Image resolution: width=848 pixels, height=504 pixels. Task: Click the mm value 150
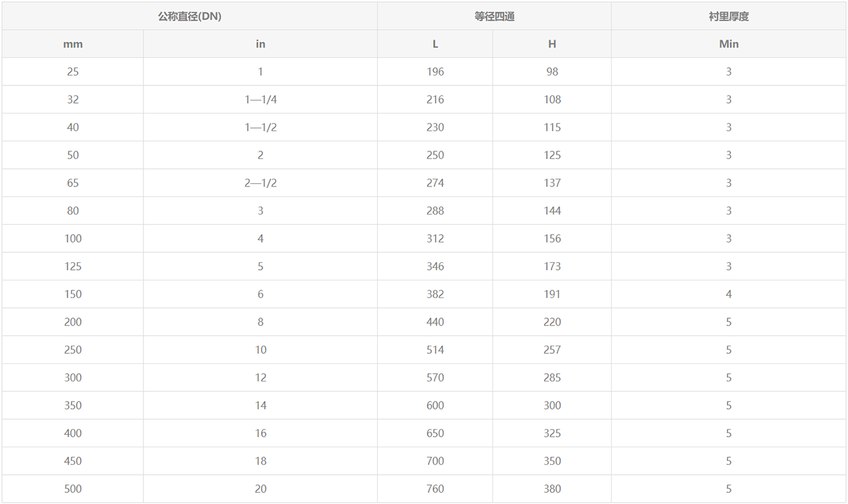point(72,294)
